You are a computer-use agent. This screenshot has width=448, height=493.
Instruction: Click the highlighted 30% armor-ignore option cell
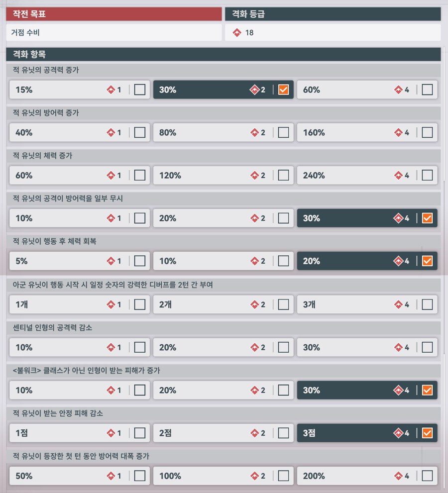click(x=367, y=218)
